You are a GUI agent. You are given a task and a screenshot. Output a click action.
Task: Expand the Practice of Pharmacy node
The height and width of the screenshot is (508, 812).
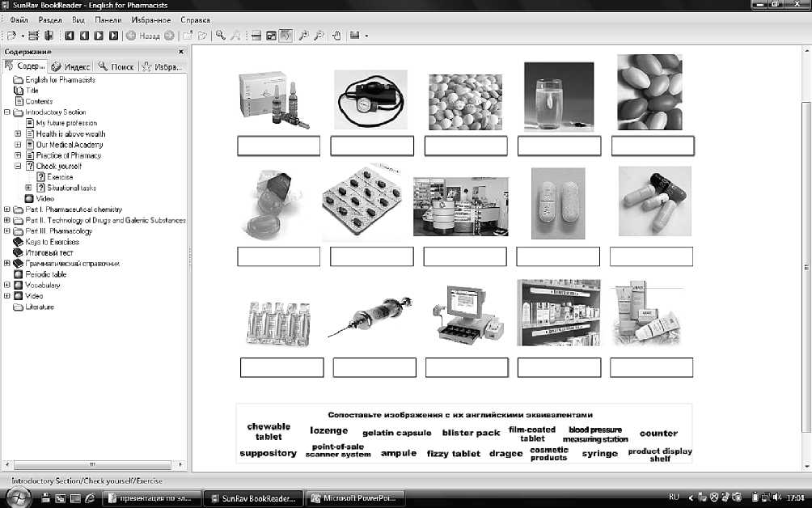[18, 155]
